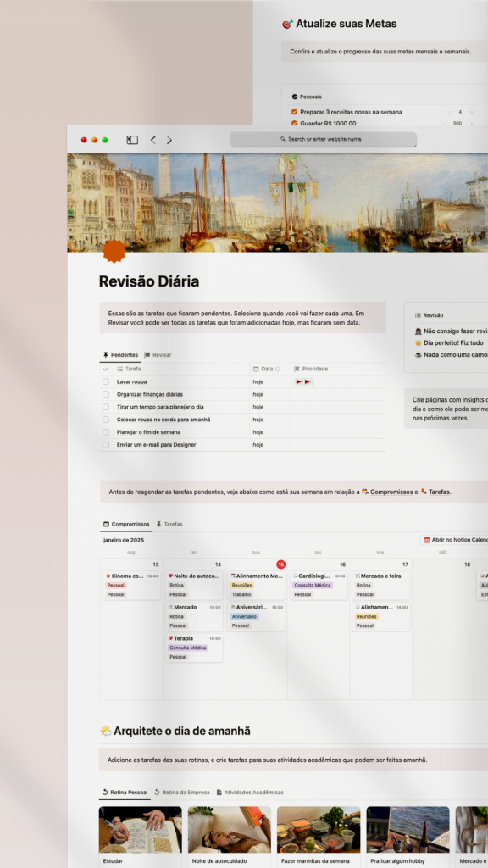The height and width of the screenshot is (868, 488).
Task: Click the person emoji in Não consigo fazer entry
Action: click(x=419, y=331)
